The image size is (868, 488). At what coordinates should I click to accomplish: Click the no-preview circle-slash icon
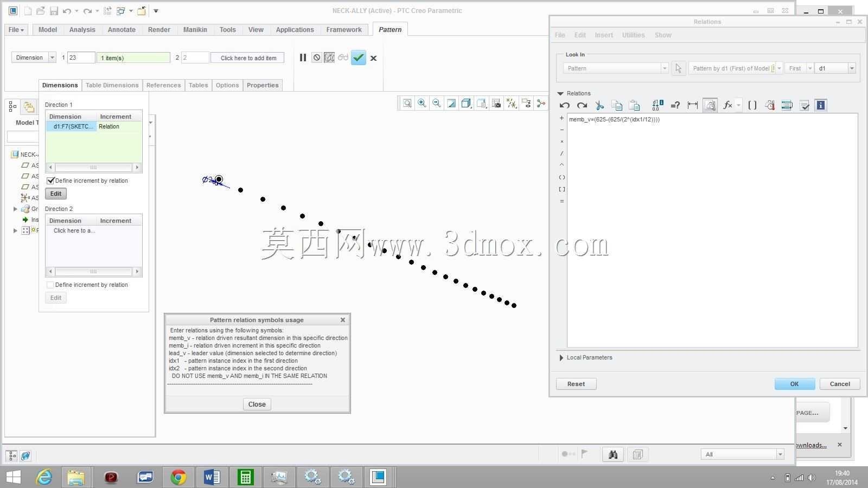[x=317, y=57]
